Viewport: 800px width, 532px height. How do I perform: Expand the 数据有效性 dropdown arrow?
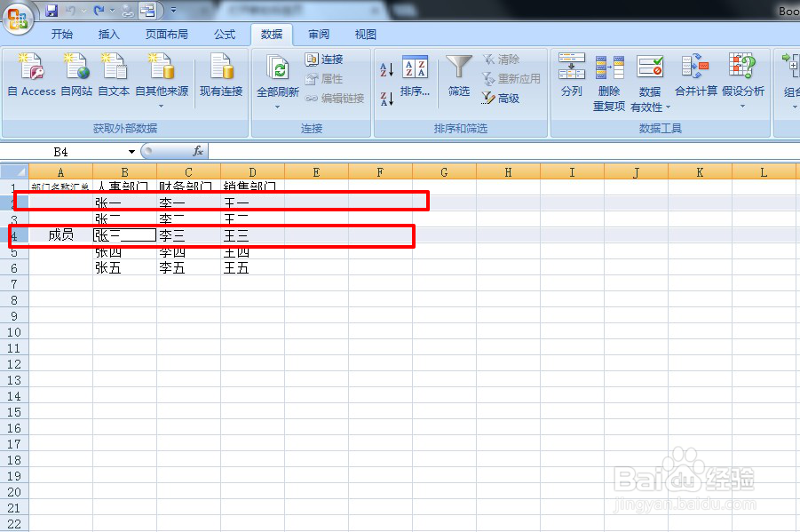(x=669, y=107)
